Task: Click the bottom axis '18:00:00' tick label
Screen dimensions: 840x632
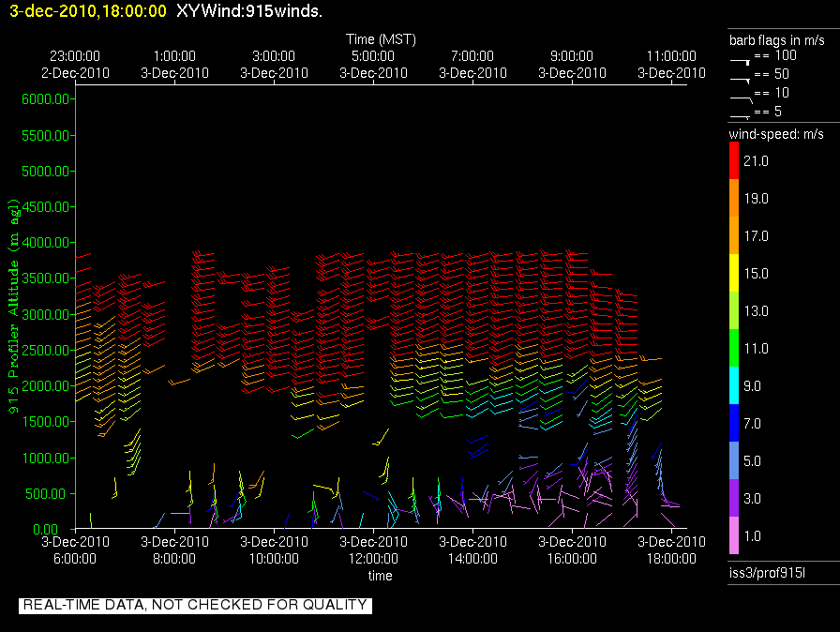Action: [671, 559]
